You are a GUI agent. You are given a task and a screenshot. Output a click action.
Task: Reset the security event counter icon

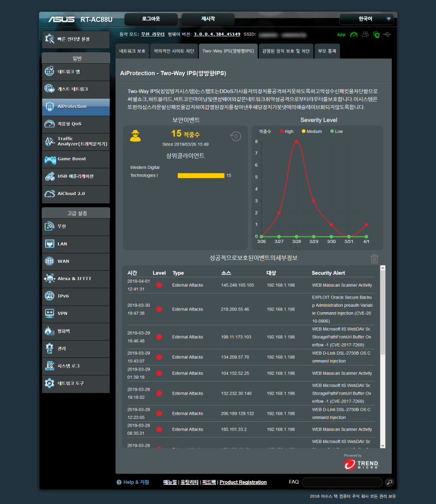coord(235,136)
